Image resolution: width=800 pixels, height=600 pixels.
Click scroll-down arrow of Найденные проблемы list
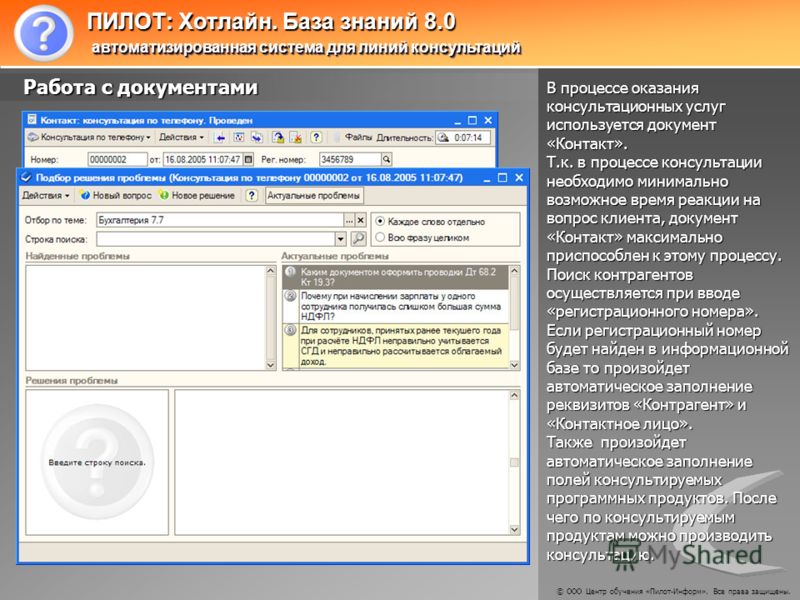click(271, 365)
